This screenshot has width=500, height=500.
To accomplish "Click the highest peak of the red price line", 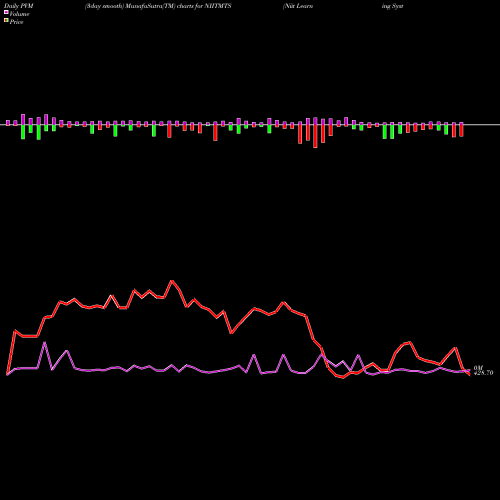I will pyautogui.click(x=172, y=281).
